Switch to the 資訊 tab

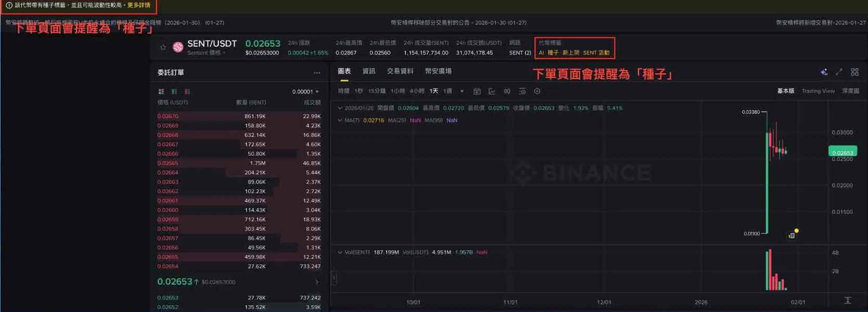[369, 71]
